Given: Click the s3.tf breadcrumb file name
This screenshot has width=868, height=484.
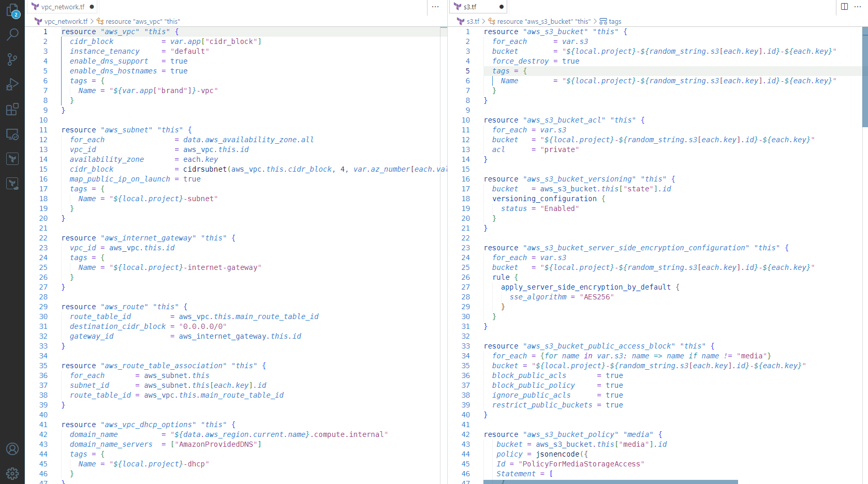Looking at the screenshot, I should (473, 21).
